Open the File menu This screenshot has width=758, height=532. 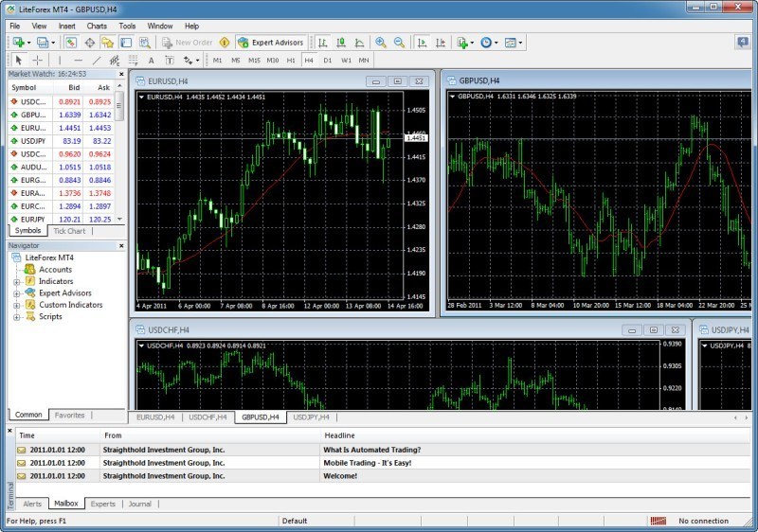pyautogui.click(x=15, y=27)
